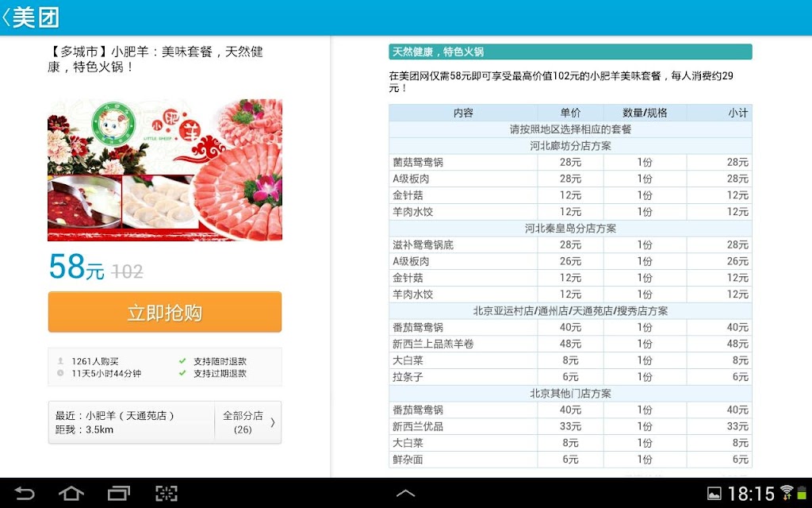Viewport: 812px width, 508px height.
Task: Tap the screenshot capture icon in nav bar
Action: pos(167,493)
